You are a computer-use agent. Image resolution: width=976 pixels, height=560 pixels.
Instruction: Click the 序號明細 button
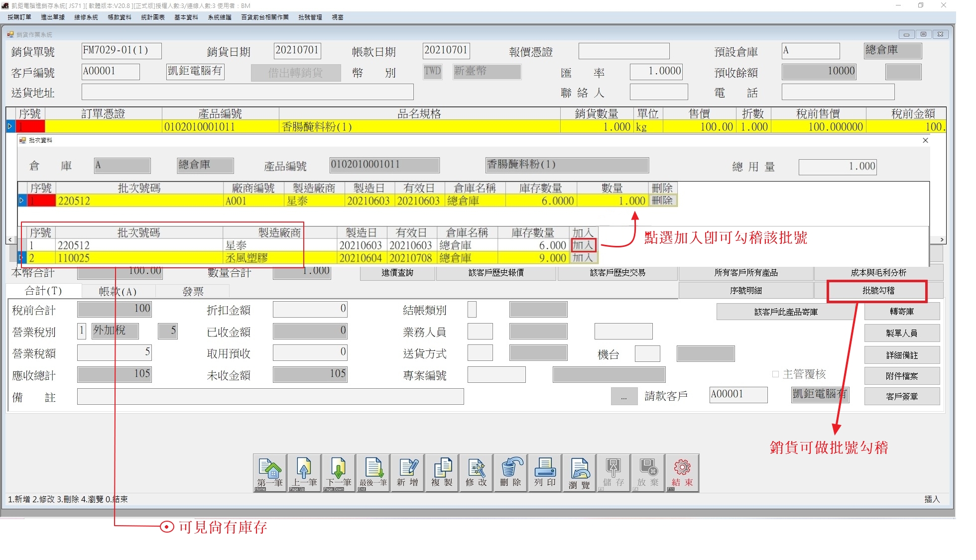745,290
